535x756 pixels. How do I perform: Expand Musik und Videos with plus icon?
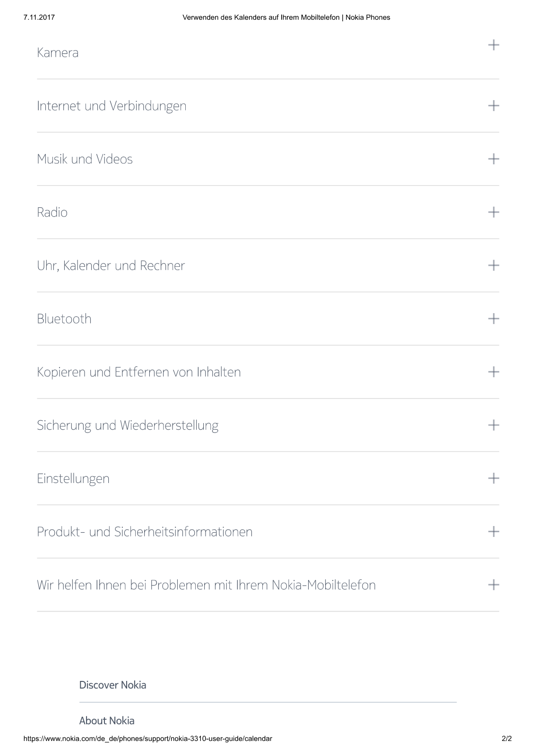tap(493, 159)
